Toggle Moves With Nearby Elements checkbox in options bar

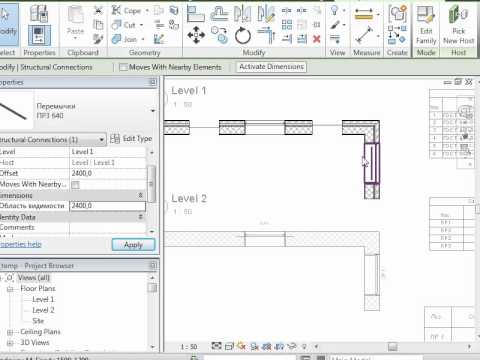pos(123,67)
